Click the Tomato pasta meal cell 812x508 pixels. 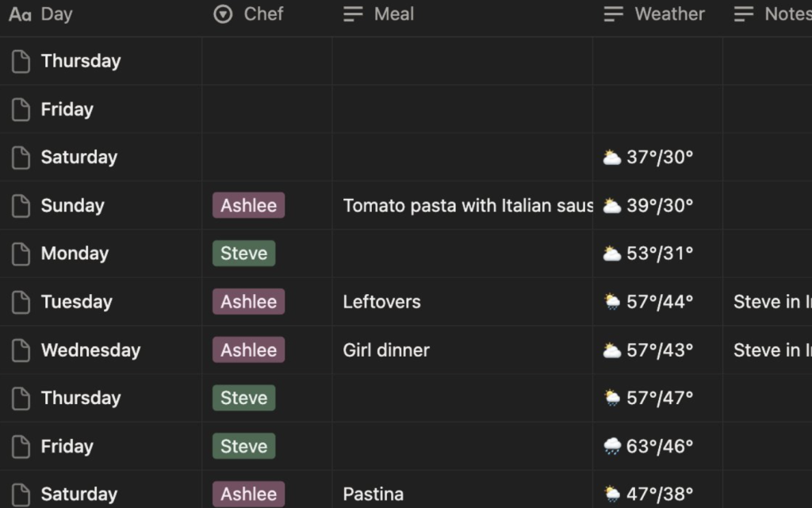point(468,206)
